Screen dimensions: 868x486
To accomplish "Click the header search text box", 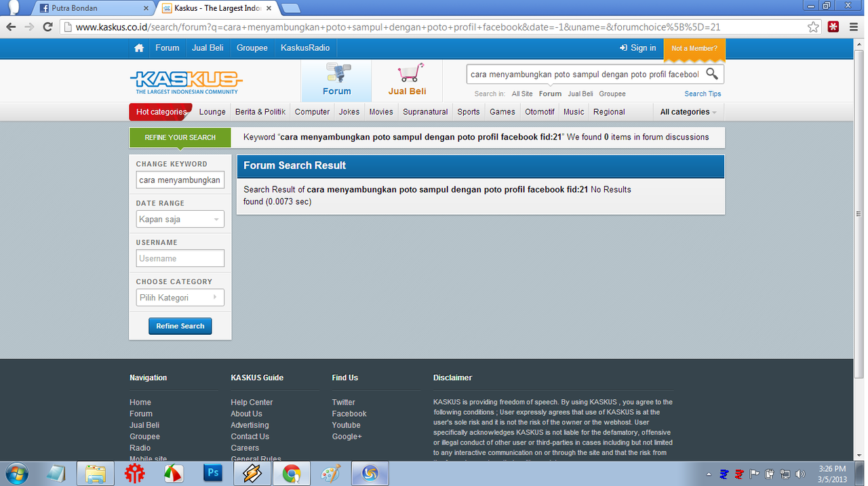I will click(585, 74).
